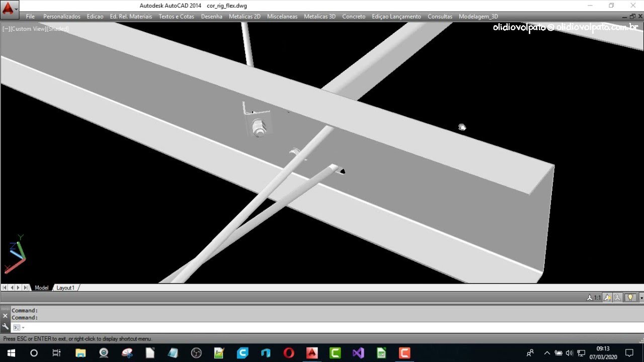The image size is (644, 362).
Task: Open the Custom View viewport menu
Action: (x=28, y=29)
